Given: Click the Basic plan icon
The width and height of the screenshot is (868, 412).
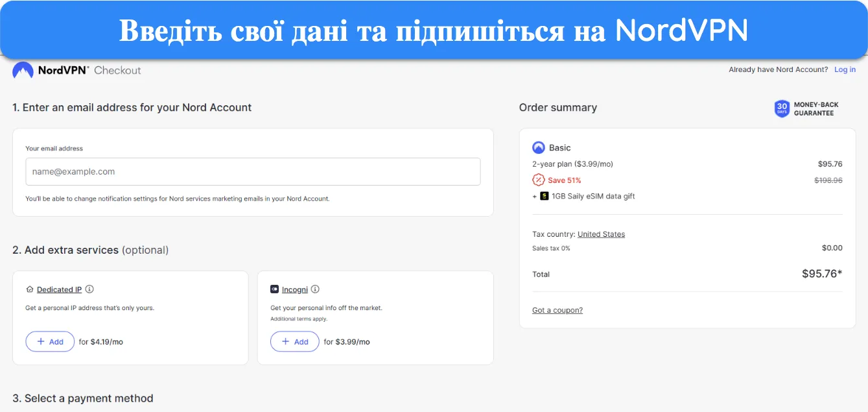Looking at the screenshot, I should coord(538,147).
